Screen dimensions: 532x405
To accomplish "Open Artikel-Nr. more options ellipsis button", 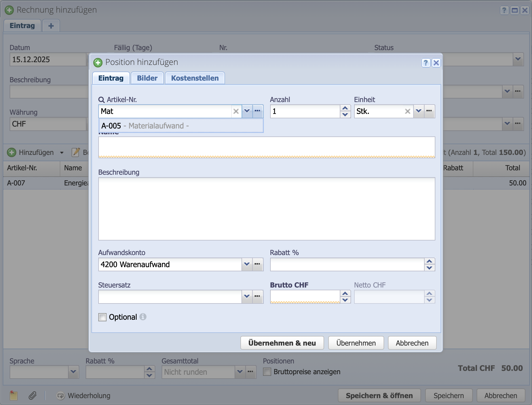I will [x=257, y=111].
